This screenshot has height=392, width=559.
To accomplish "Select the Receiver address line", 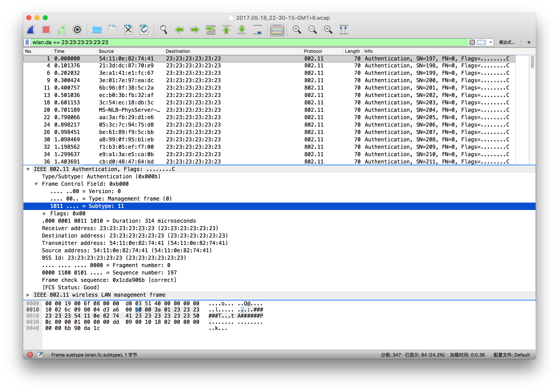I will coord(279,229).
